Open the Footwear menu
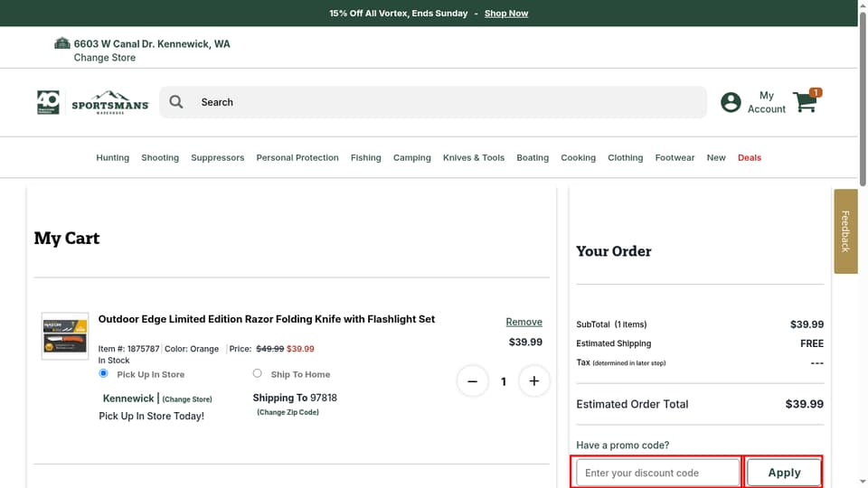 coord(675,157)
